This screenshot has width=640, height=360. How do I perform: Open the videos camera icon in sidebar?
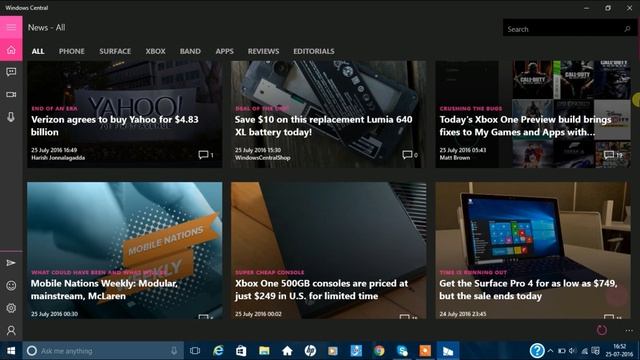11,94
